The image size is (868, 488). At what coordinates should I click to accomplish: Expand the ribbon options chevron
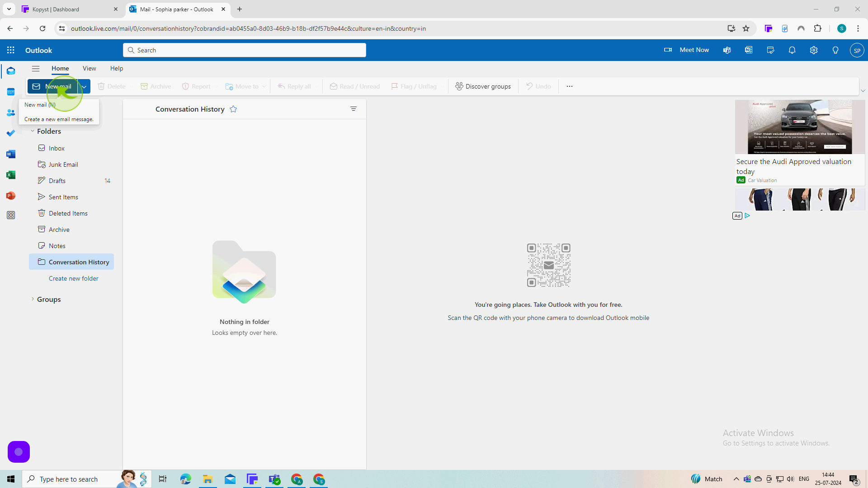coord(863,91)
